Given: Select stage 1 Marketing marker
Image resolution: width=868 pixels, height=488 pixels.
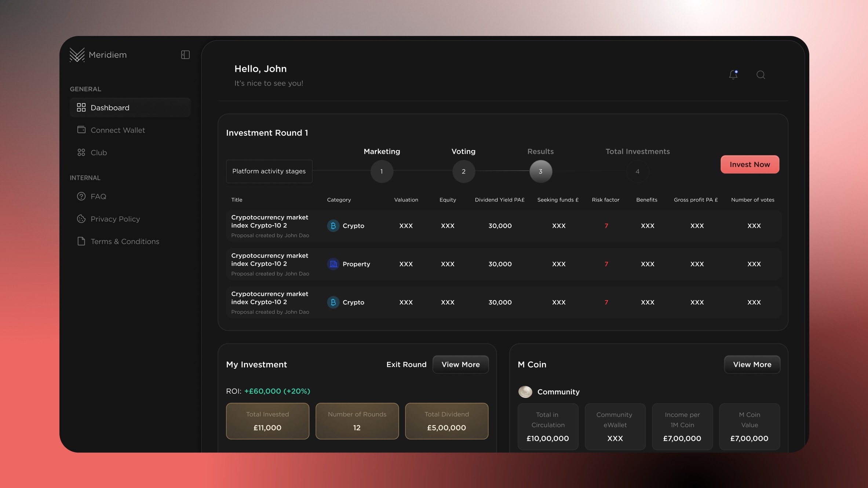Looking at the screenshot, I should 382,171.
